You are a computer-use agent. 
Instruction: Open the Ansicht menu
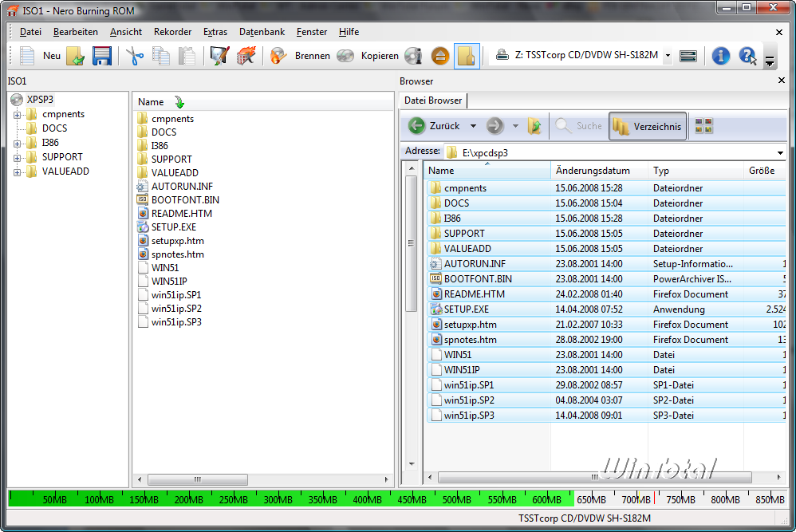click(x=126, y=31)
